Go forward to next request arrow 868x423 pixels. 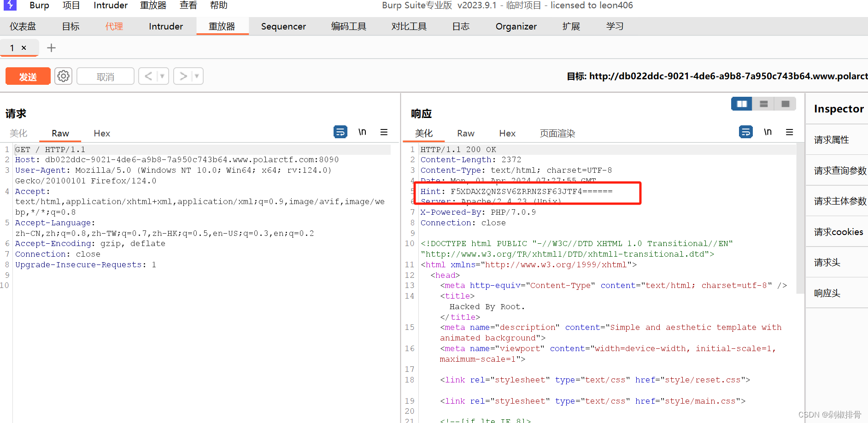[x=183, y=76]
